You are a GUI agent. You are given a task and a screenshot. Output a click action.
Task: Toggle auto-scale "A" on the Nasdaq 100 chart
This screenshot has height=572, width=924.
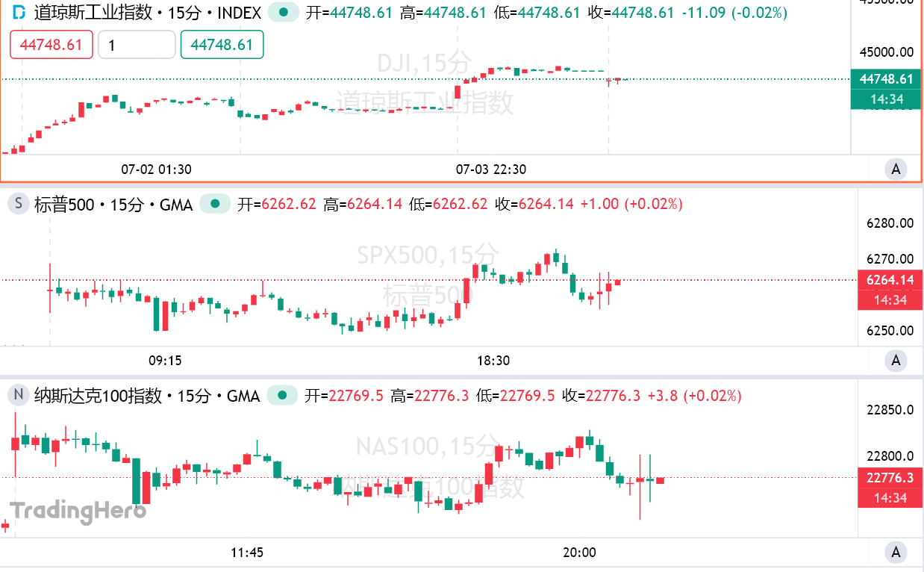896,553
